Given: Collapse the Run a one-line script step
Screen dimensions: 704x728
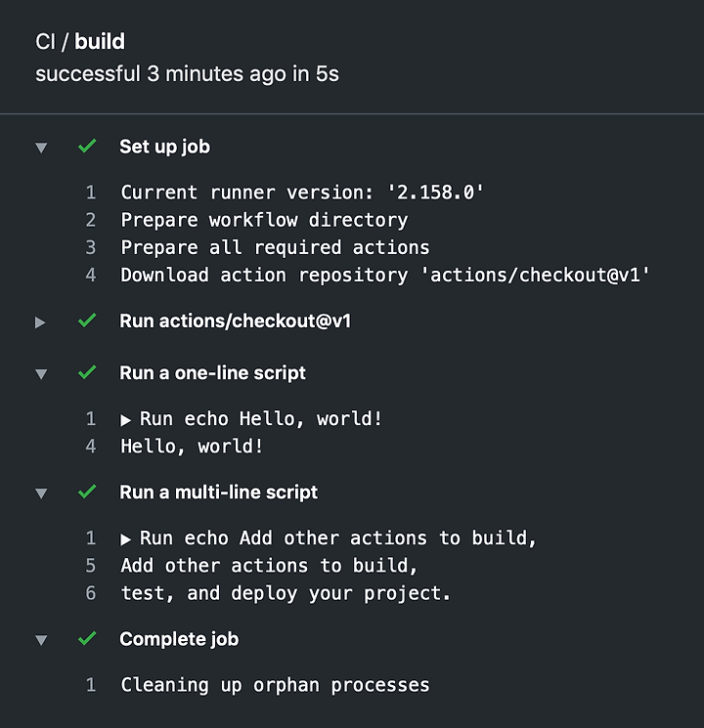Looking at the screenshot, I should tap(41, 373).
